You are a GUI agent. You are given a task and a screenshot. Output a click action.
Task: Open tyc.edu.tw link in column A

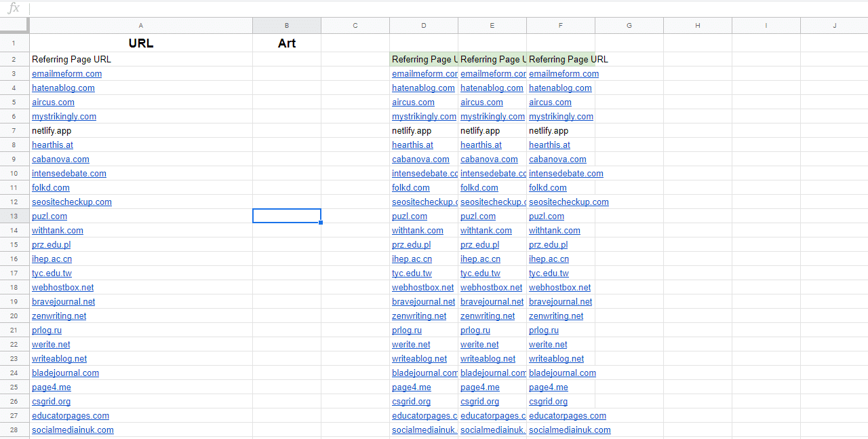click(x=52, y=273)
